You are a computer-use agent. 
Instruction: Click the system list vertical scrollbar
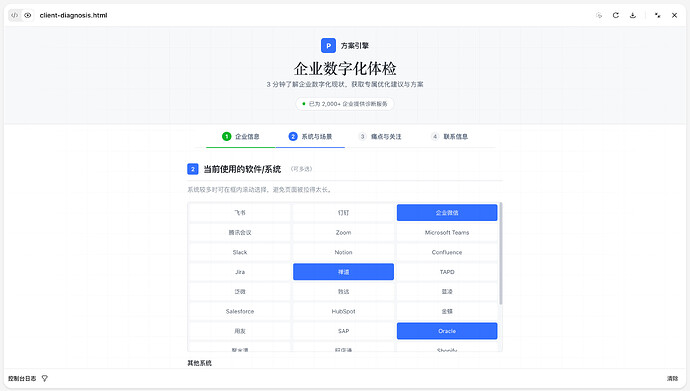[501, 253]
